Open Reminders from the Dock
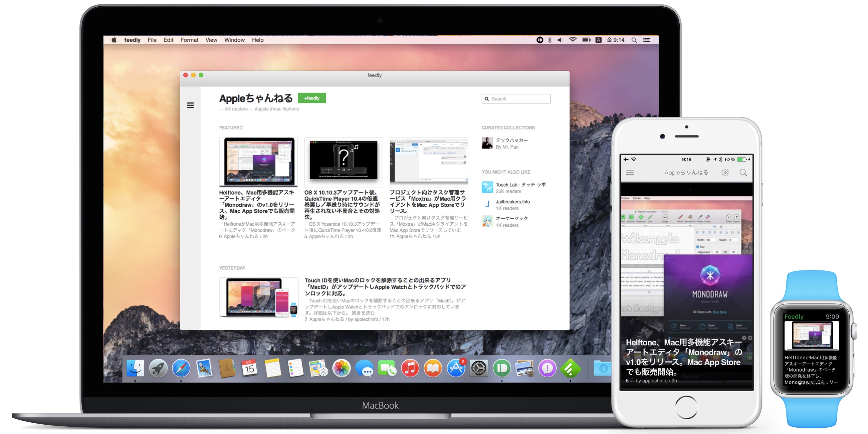The image size is (868, 434). [x=295, y=368]
